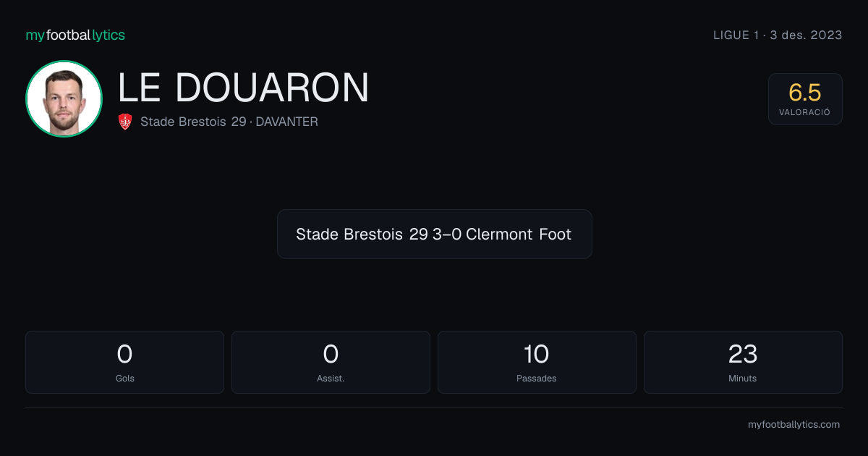Viewport: 868px width, 456px height.
Task: Click the 0 goals value
Action: click(124, 354)
